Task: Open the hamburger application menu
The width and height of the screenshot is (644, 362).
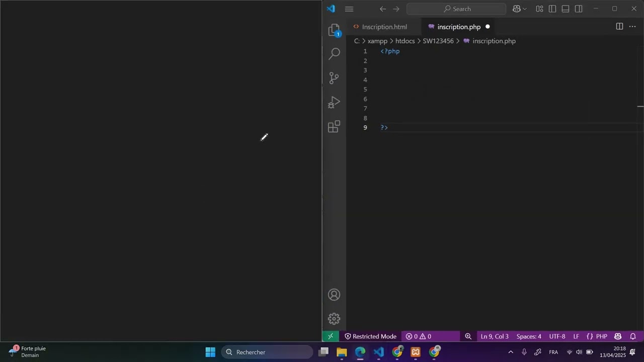Action: click(x=349, y=9)
